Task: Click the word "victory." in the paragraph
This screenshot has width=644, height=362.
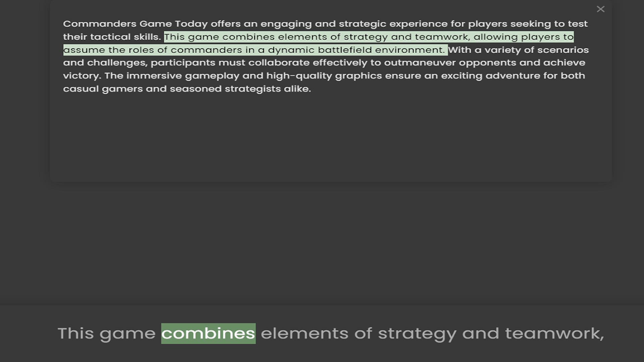Action: 82,76
